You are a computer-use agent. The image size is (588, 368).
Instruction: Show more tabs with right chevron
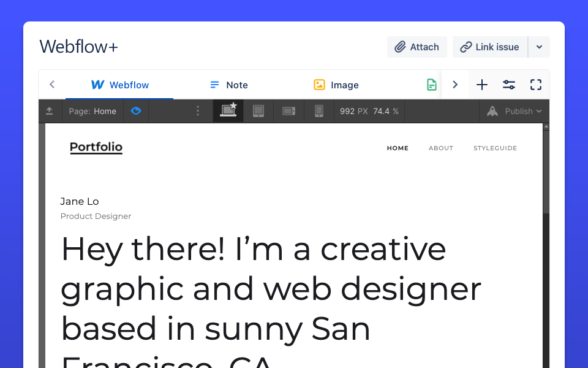pos(455,85)
